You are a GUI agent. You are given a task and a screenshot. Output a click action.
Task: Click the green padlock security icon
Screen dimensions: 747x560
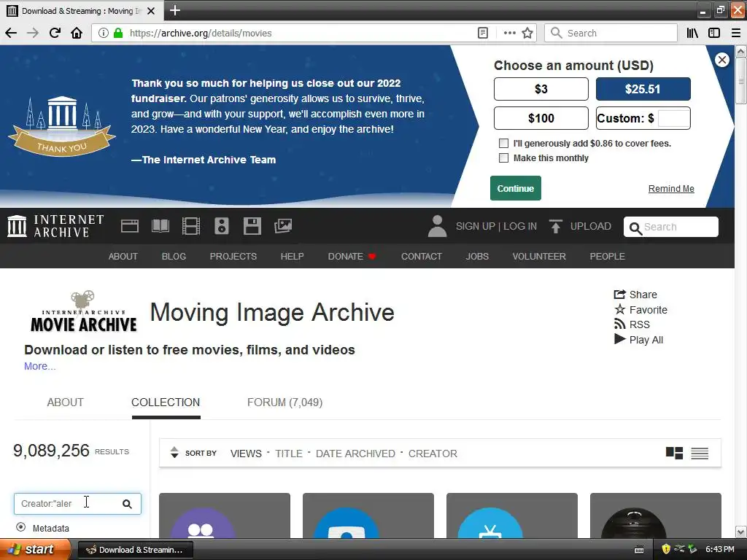(x=118, y=33)
